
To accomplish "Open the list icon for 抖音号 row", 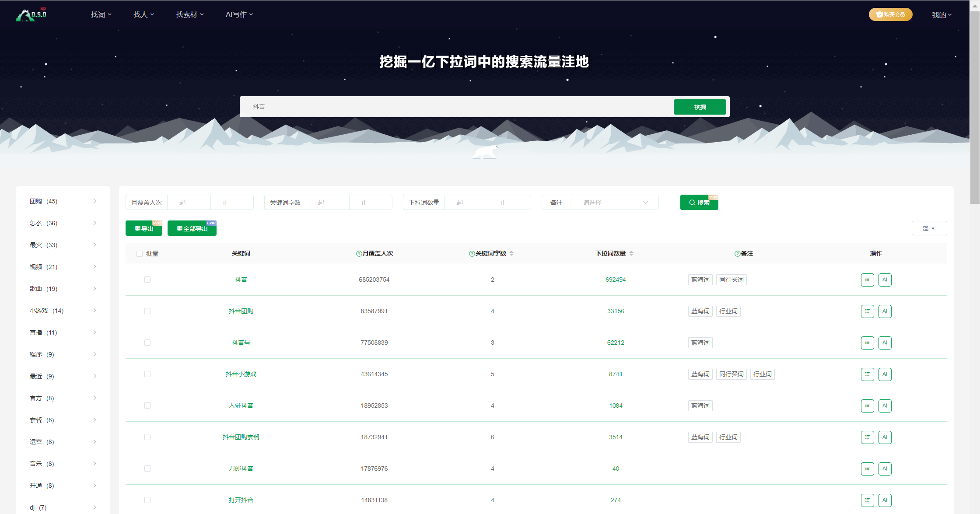I will (867, 343).
